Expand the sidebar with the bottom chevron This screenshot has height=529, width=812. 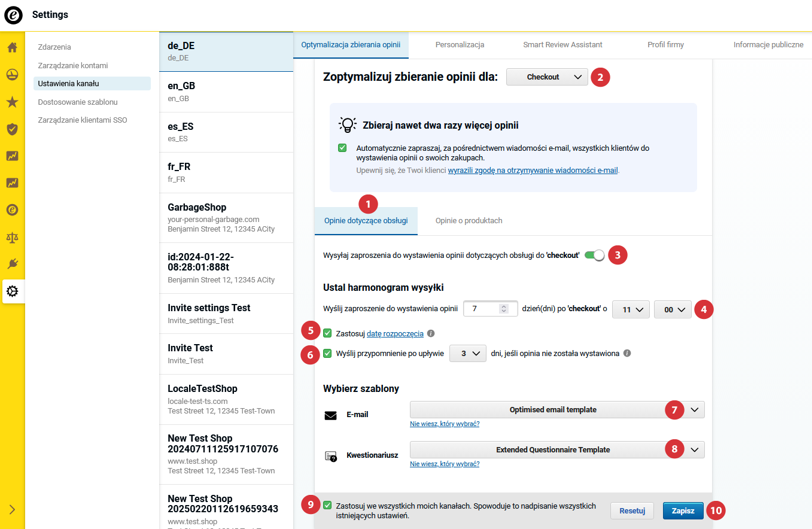(12, 510)
